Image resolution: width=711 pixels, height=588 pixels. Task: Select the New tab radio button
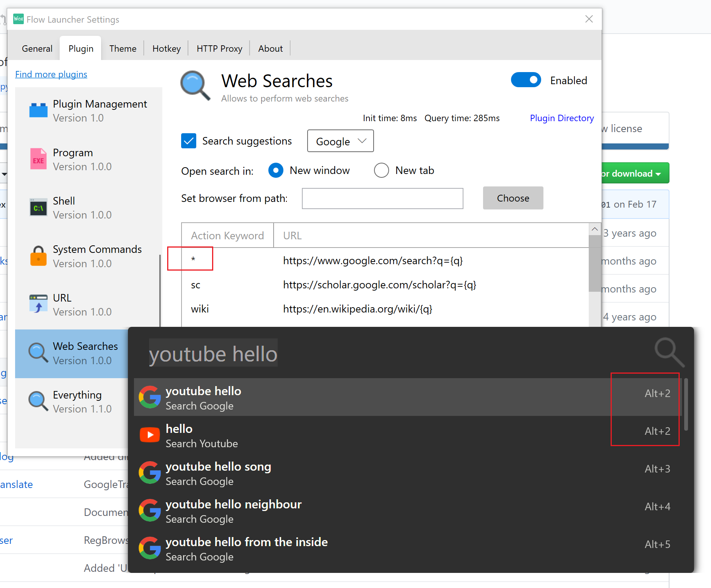click(x=382, y=170)
